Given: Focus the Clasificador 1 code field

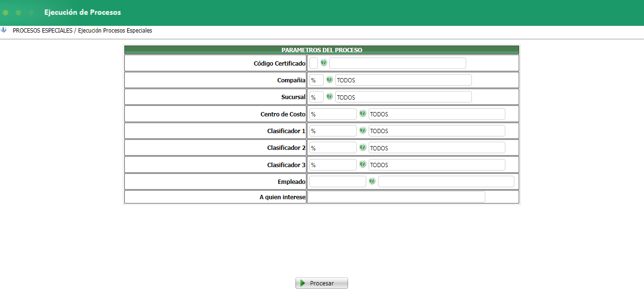Looking at the screenshot, I should point(333,131).
